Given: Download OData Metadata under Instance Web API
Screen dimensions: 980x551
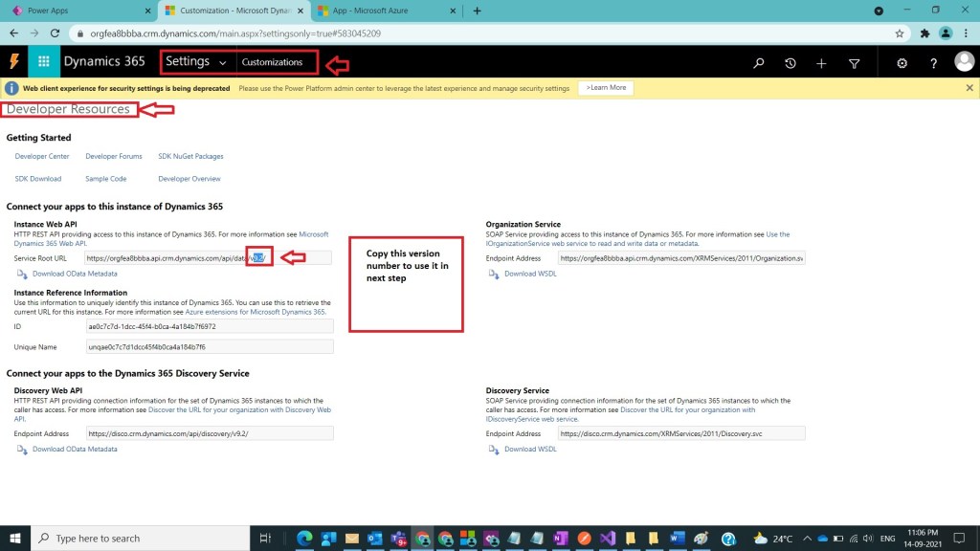Looking at the screenshot, I should 74,274.
